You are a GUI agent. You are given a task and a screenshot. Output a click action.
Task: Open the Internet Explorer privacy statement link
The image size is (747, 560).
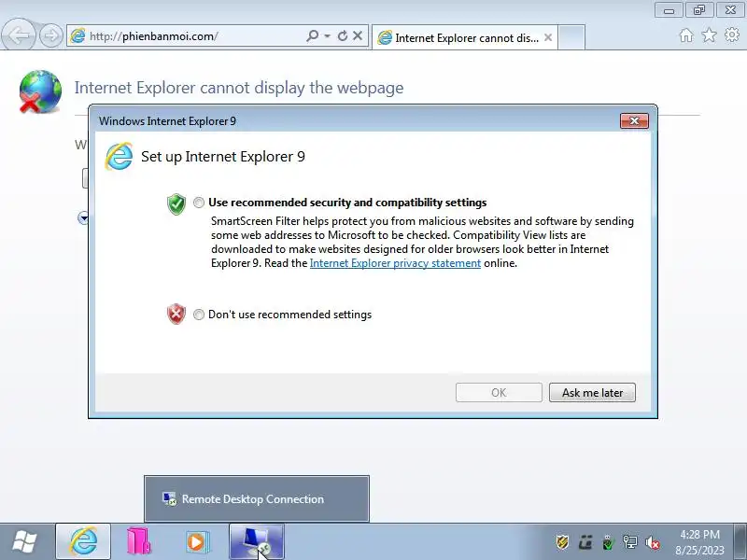pos(395,263)
